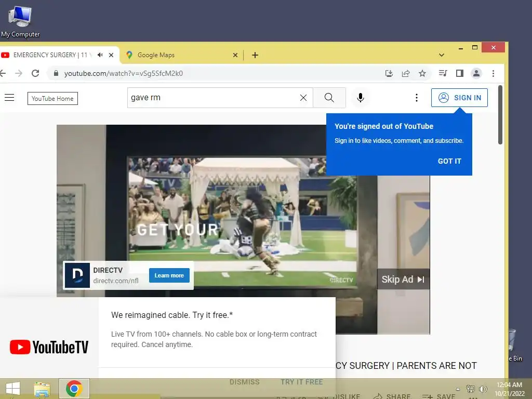532x399 pixels.
Task: Open YouTube hamburger guide menu
Action: (9, 98)
